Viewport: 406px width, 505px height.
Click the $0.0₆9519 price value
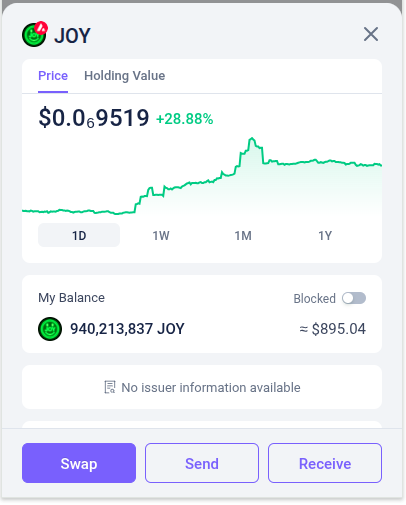tap(94, 118)
